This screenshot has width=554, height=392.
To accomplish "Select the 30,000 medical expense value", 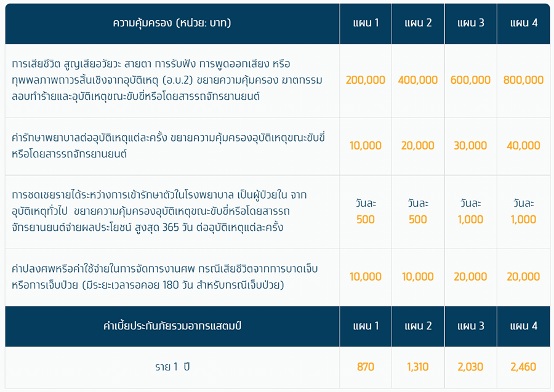I will [470, 146].
